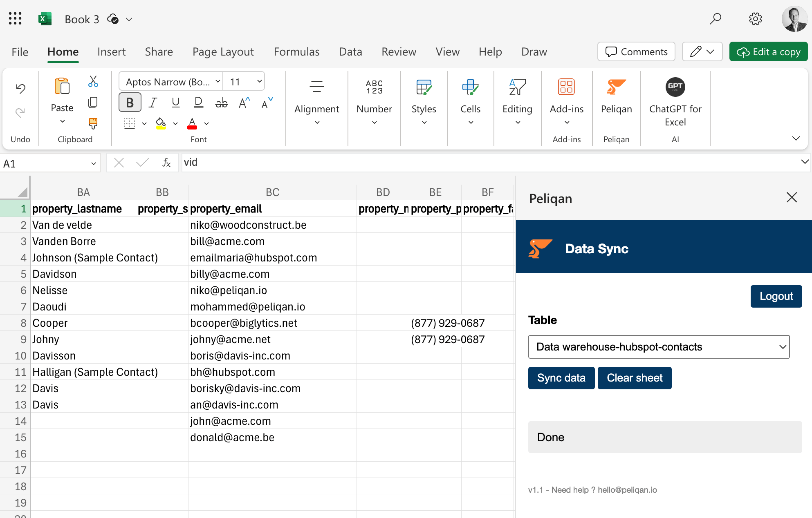The width and height of the screenshot is (812, 518).
Task: Open font color dropdown arrow
Action: click(x=206, y=123)
